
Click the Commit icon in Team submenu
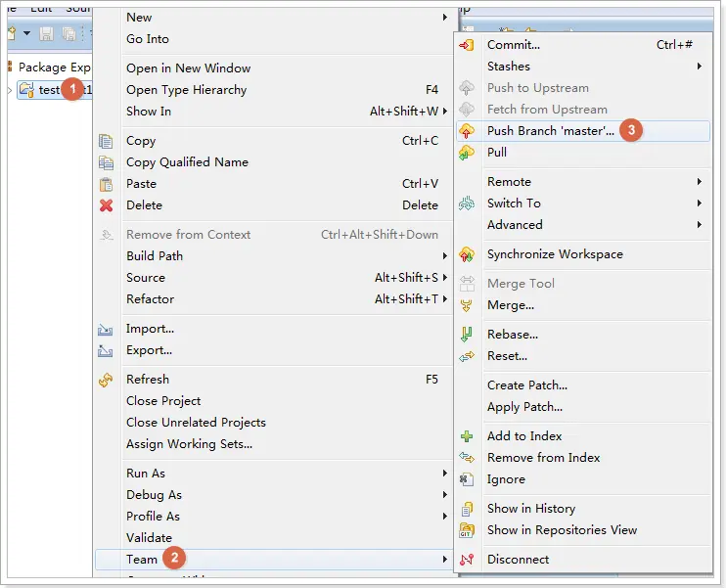coord(467,45)
